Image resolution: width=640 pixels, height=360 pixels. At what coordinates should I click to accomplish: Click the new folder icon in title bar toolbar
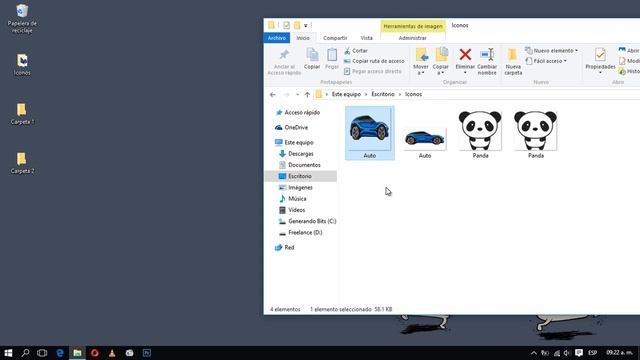(x=297, y=25)
